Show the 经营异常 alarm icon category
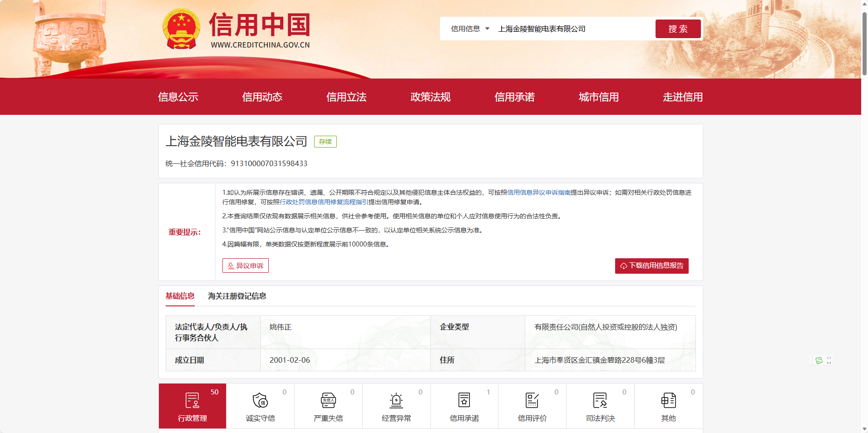 [396, 400]
